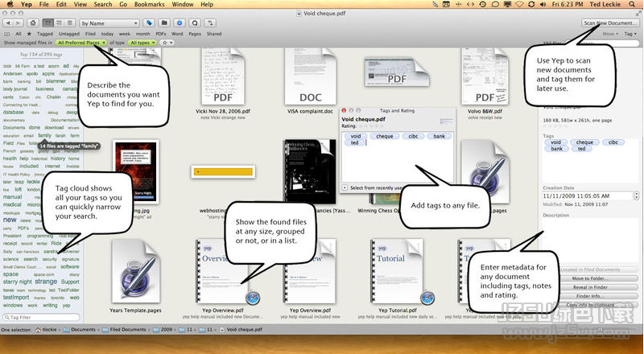644x354 pixels.
Task: Open the 'All types' dropdown
Action: pos(142,43)
